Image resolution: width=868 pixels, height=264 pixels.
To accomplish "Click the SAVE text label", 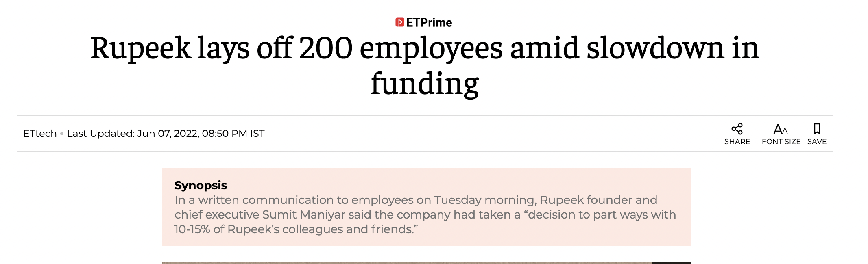I will click(x=817, y=142).
